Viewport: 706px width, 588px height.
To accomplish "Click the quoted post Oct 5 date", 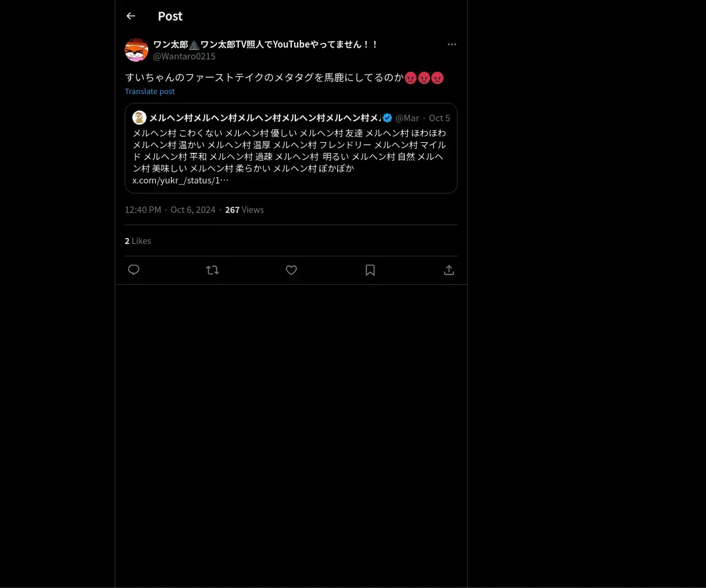I will coord(439,118).
